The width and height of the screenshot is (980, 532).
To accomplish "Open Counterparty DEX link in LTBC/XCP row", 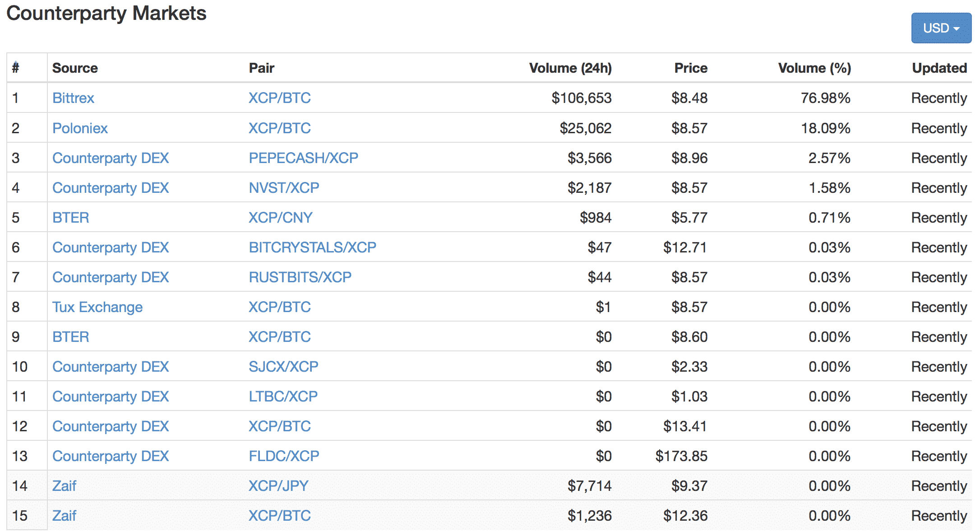I will pos(111,397).
